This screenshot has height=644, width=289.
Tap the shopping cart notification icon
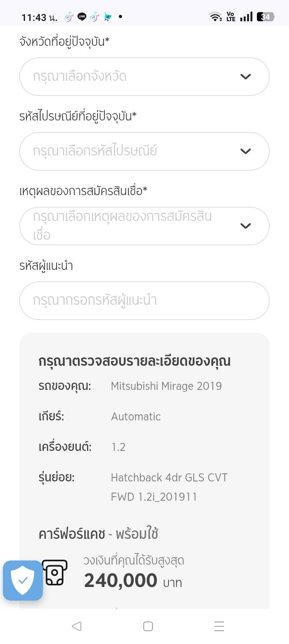(107, 17)
